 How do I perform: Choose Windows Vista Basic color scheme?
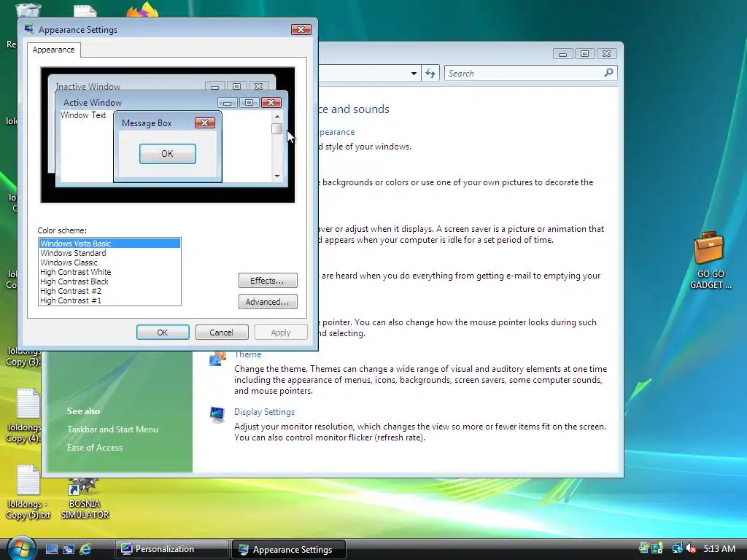click(109, 244)
